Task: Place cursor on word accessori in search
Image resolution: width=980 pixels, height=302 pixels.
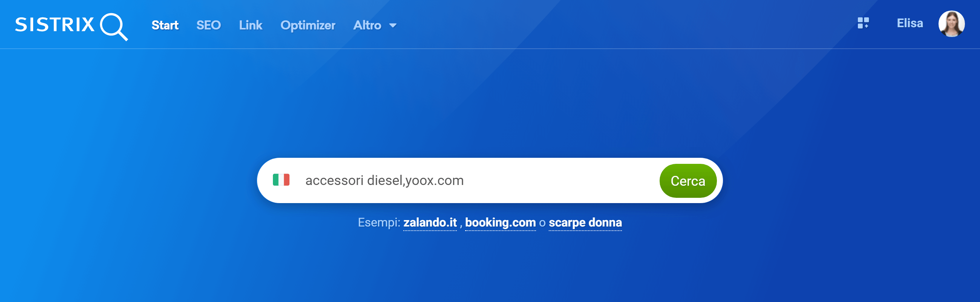Action: tap(334, 180)
